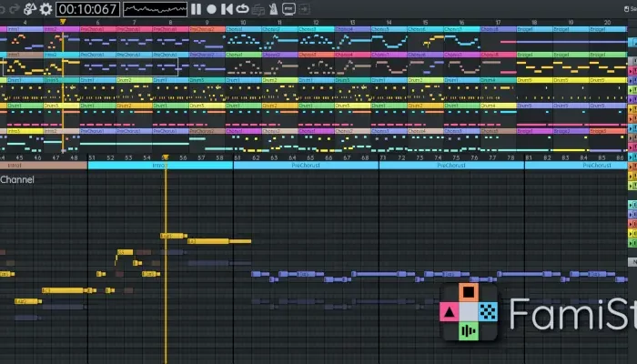This screenshot has height=364, width=637.
Task: Select orange Drum2 pattern in fourth track, measure 11
Action: pos(280,106)
